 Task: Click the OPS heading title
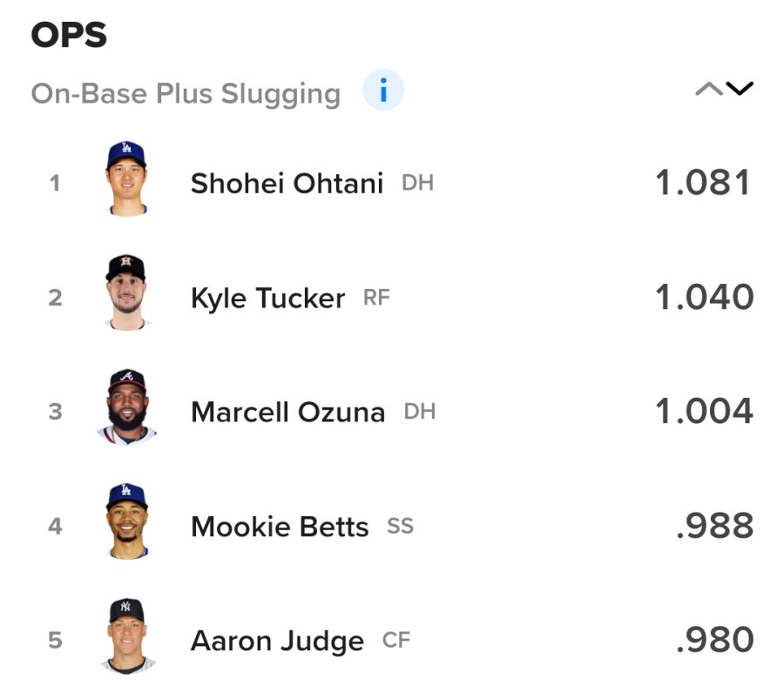69,35
